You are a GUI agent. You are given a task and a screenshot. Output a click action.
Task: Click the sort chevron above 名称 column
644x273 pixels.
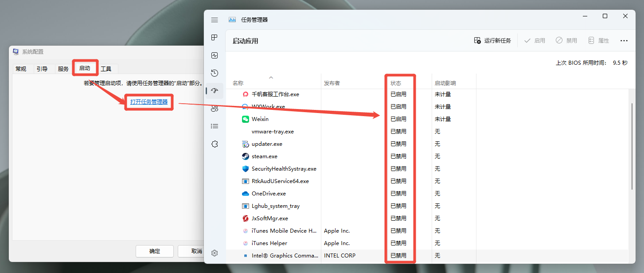pyautogui.click(x=271, y=78)
